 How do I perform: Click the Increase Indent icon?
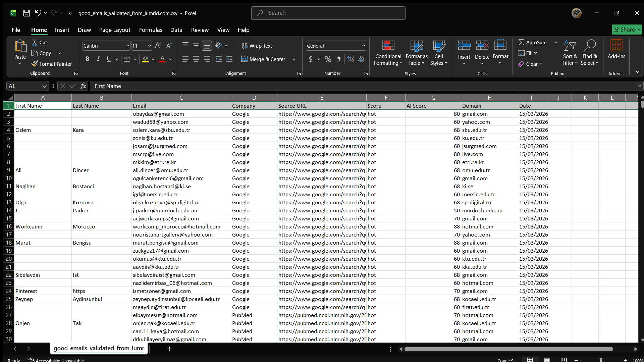[229, 59]
